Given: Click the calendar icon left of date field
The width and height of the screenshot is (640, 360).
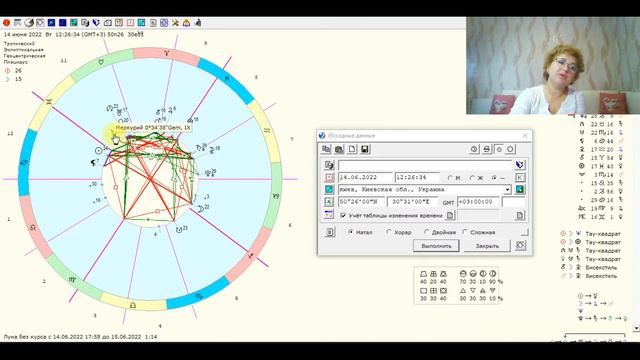Looking at the screenshot, I should 329,178.
